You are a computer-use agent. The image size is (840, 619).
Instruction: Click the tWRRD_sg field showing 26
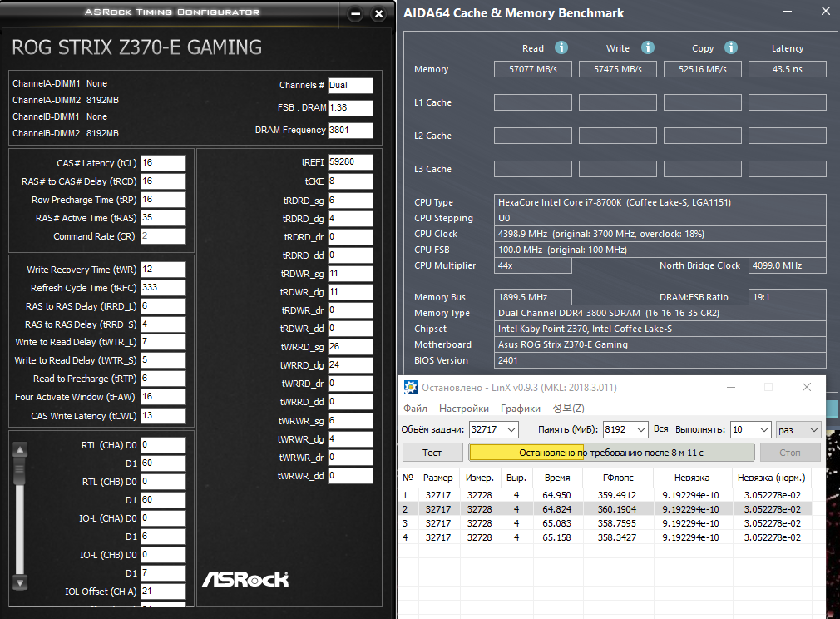pyautogui.click(x=350, y=347)
